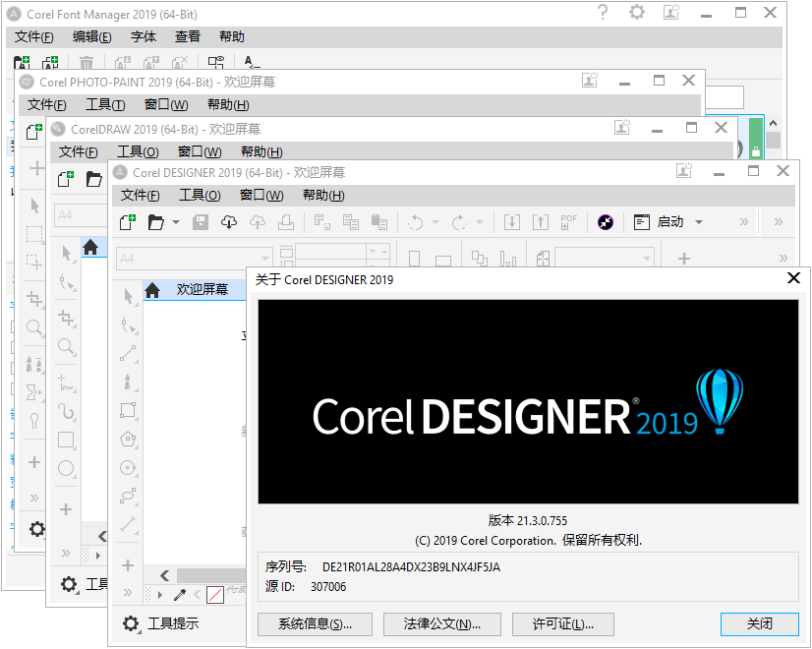Image resolution: width=812 pixels, height=649 pixels.
Task: Click Export icon in Corel DESIGNER toolbar
Action: click(x=541, y=222)
